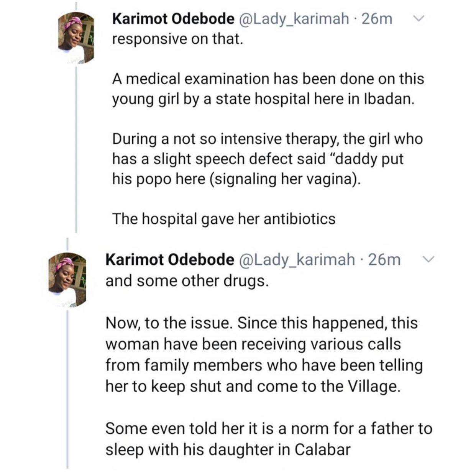The image size is (476, 472).
Task: Click Karimot Odebode name above 'responsive on that'
Action: point(173,19)
